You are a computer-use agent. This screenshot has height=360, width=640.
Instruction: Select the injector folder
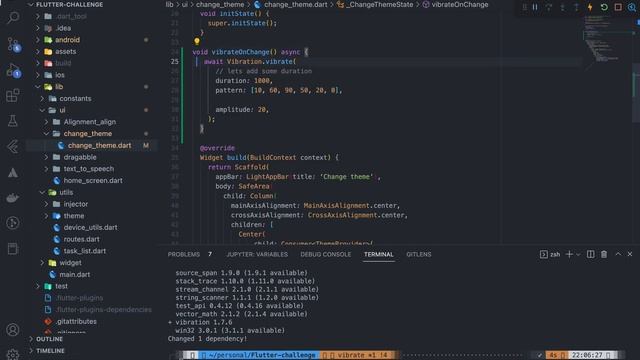tap(76, 204)
